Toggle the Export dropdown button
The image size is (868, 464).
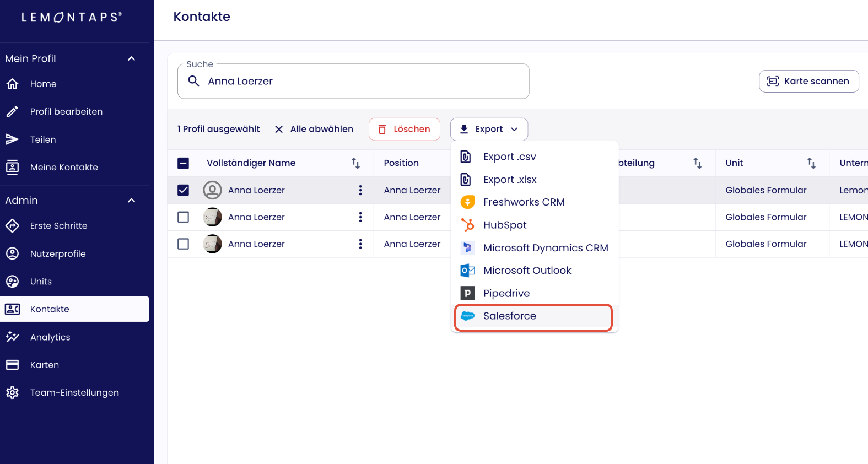(489, 129)
